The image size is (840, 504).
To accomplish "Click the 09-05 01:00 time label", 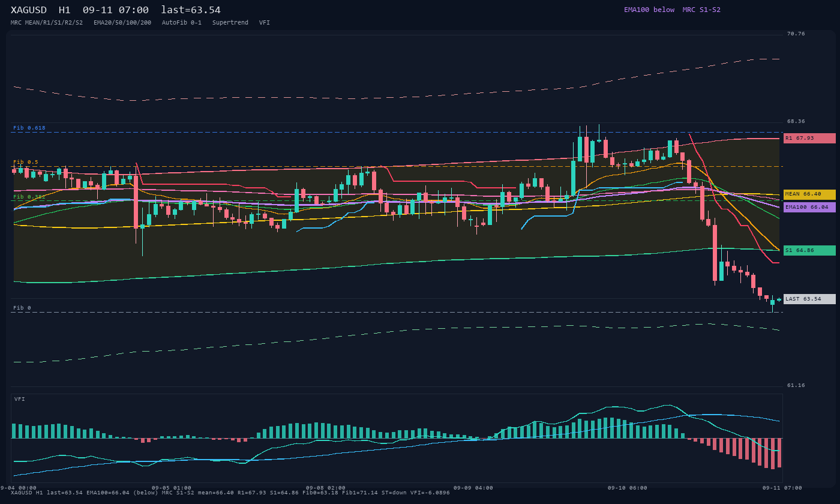I will (x=172, y=488).
